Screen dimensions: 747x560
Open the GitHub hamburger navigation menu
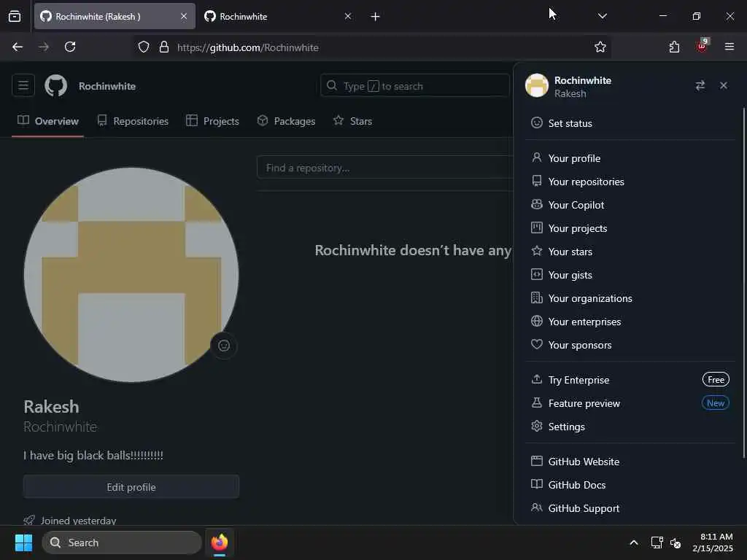click(x=23, y=86)
